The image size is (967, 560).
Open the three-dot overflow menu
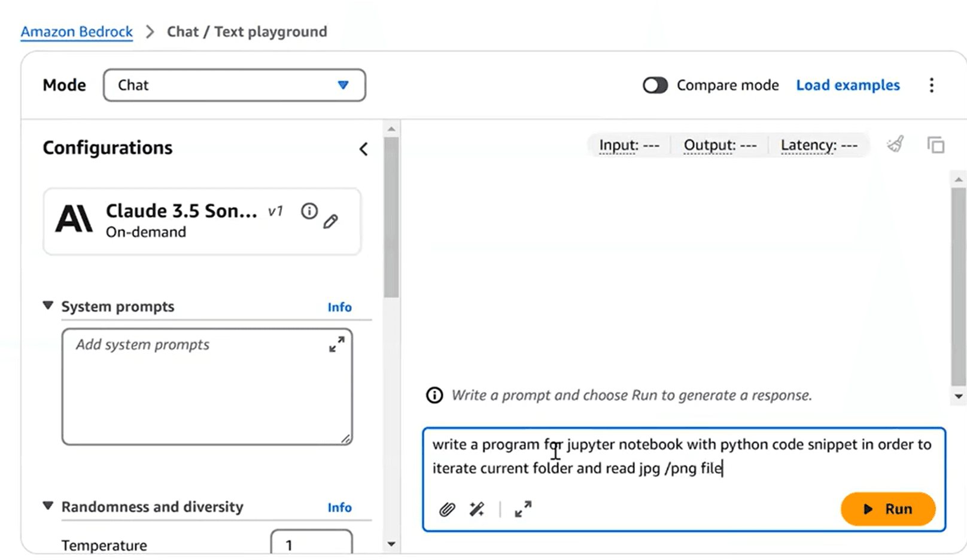[x=932, y=85]
